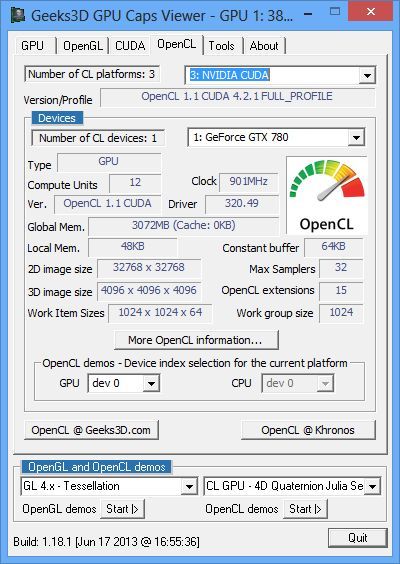Click the Work Item Sizes value 1024 x 1024 x 64
The image size is (400, 564).
pos(160,313)
